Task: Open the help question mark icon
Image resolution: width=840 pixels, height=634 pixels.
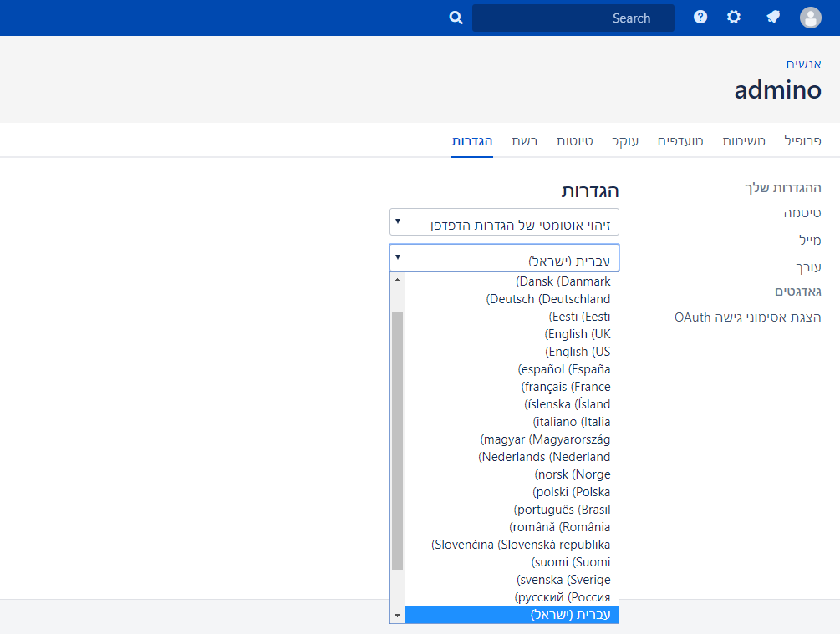Action: pos(700,18)
